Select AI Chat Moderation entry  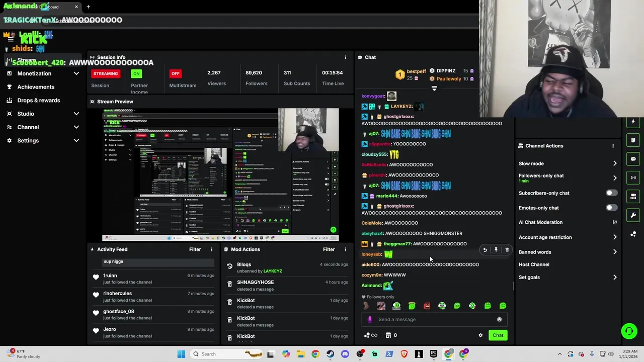[540, 222]
